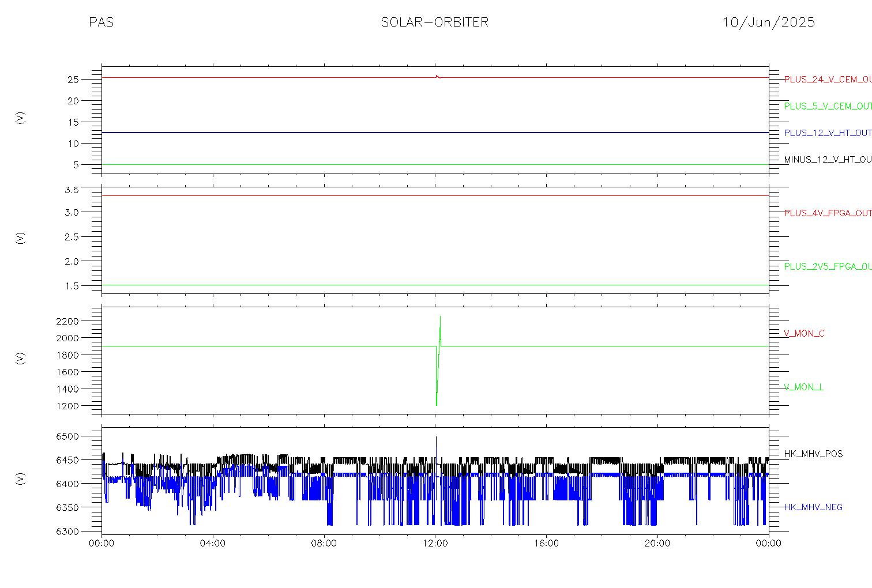Click the green V_MON_L spike peak above 2200
This screenshot has height=588, width=872.
coord(440,317)
